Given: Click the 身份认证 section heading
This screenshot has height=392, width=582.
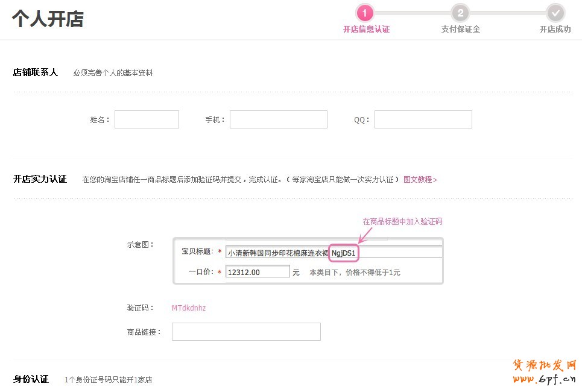Looking at the screenshot, I should point(31,379).
